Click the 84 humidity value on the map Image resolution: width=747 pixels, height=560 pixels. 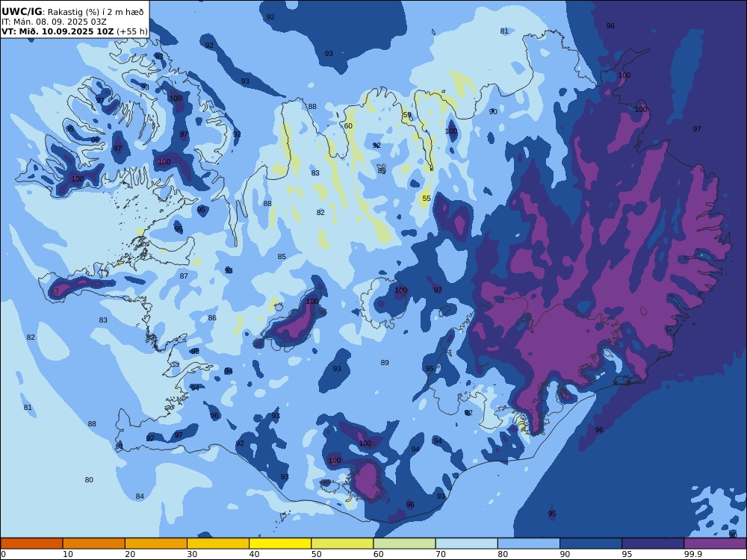point(140,497)
